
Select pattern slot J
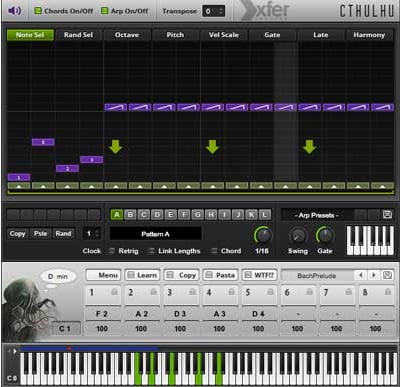click(x=238, y=215)
